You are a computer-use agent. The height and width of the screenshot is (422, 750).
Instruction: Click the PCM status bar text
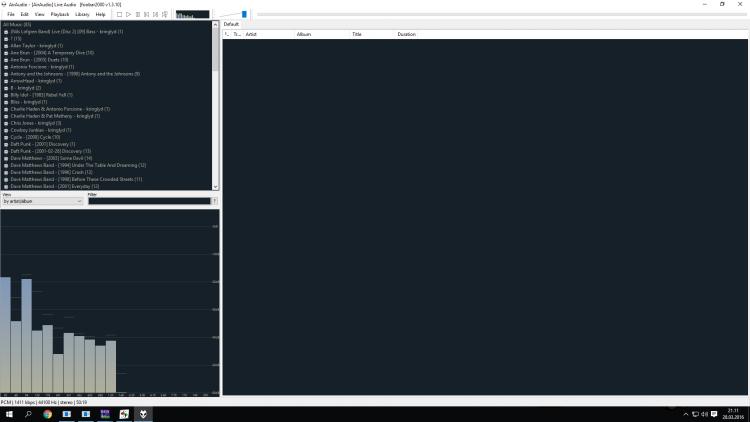click(44, 402)
